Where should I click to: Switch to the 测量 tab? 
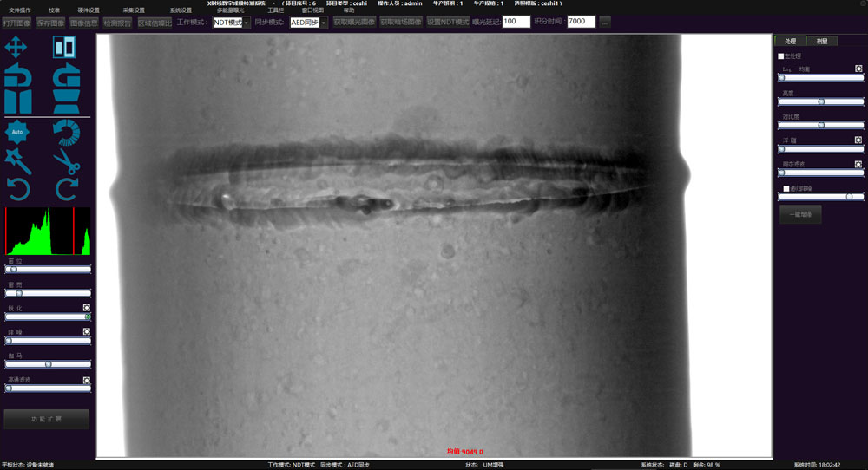point(822,41)
